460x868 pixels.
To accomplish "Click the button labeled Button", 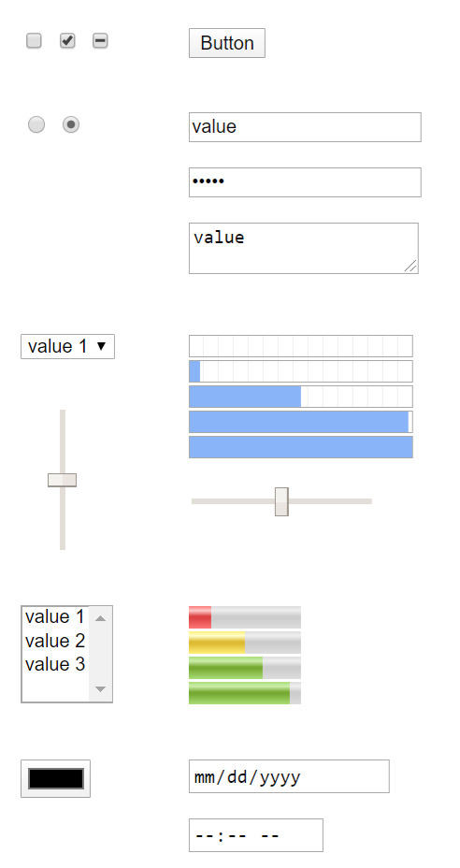I will (227, 43).
